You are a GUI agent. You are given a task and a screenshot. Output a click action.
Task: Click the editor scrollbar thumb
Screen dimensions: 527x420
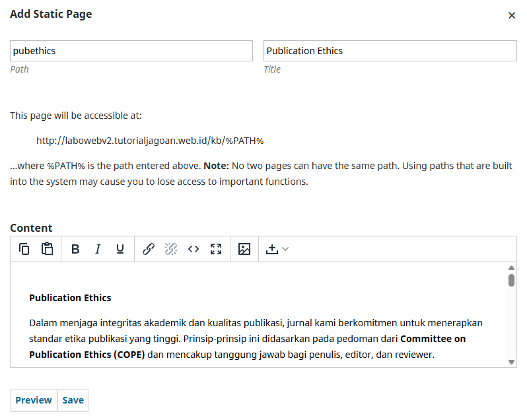(511, 280)
